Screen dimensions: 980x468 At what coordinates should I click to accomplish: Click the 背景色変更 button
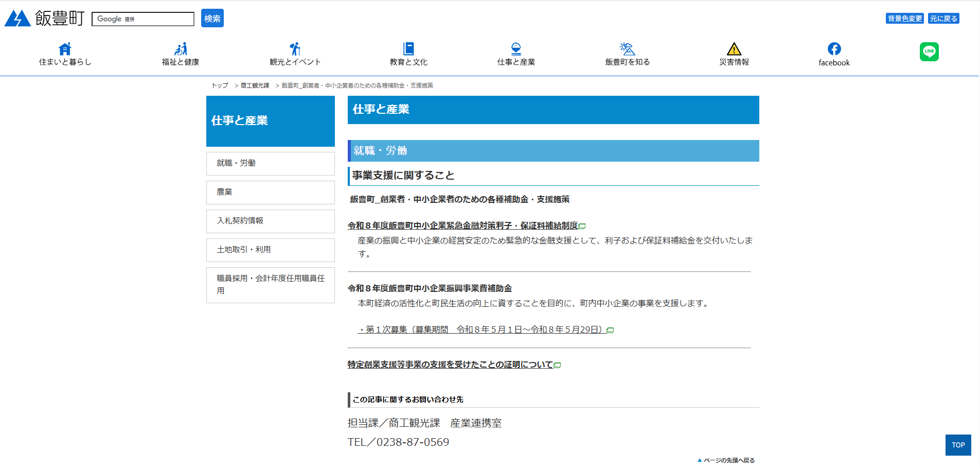point(905,19)
